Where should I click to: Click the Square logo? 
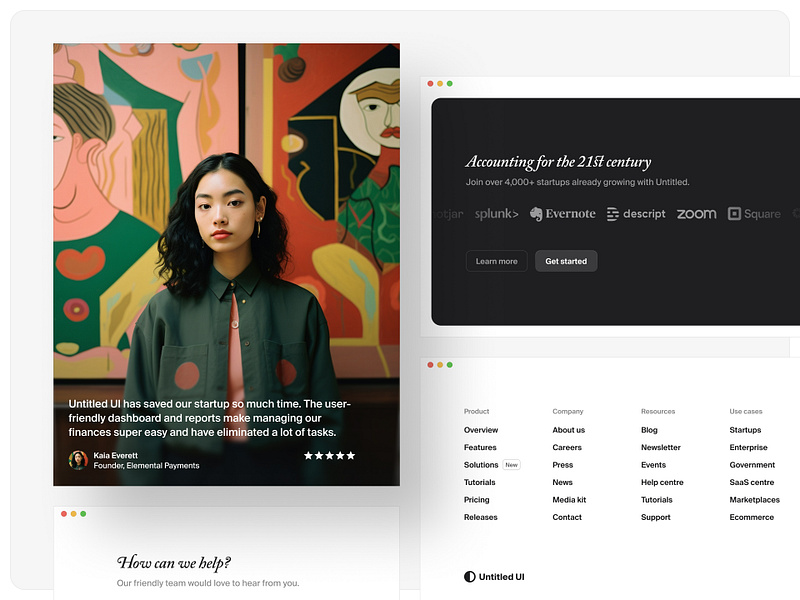pyautogui.click(x=754, y=214)
